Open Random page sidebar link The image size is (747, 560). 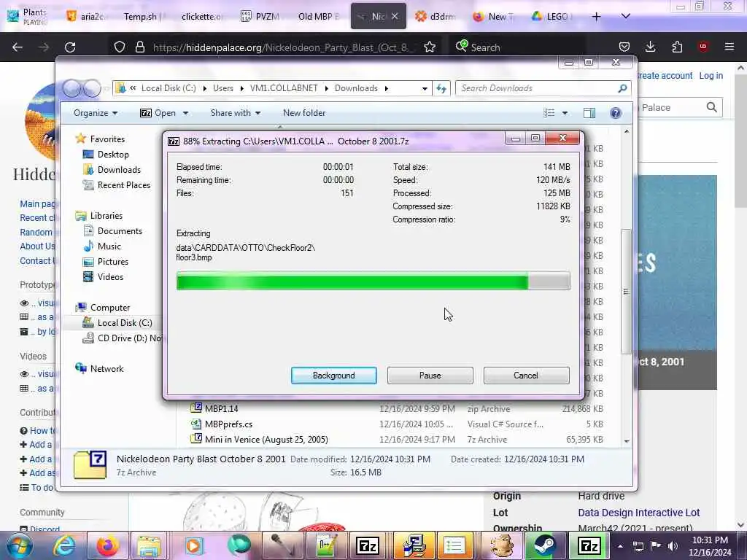coord(36,232)
